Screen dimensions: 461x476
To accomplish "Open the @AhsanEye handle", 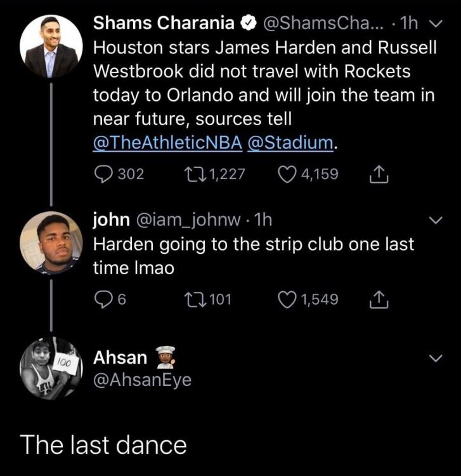I will pos(142,380).
